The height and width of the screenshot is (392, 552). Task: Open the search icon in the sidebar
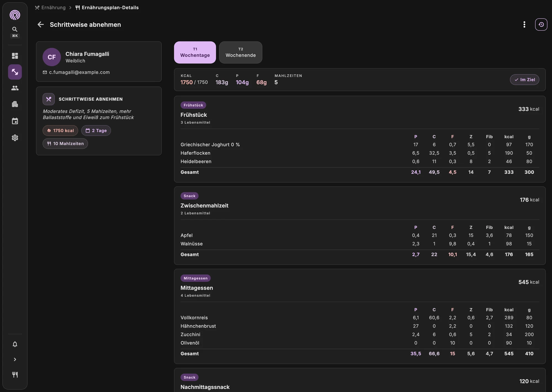(x=15, y=29)
